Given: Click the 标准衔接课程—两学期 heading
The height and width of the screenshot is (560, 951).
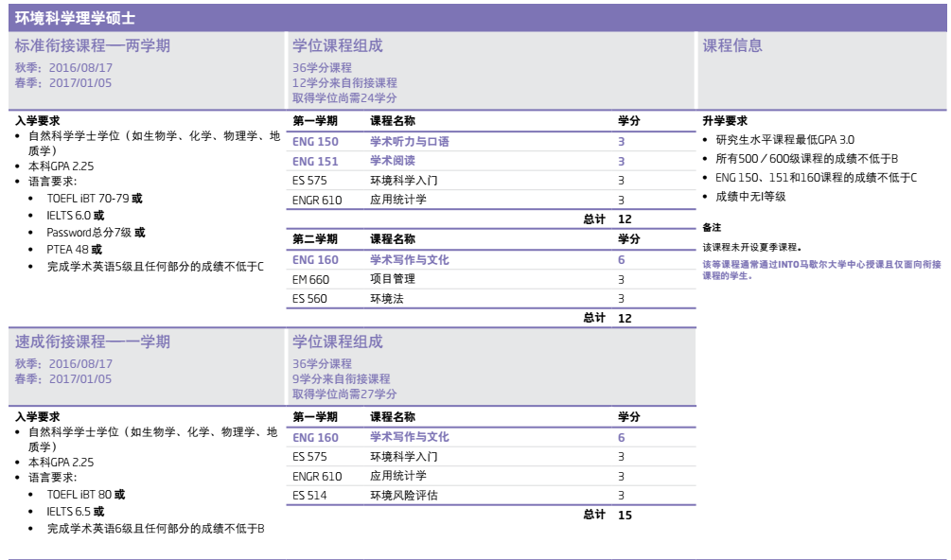Looking at the screenshot, I should click(x=93, y=46).
